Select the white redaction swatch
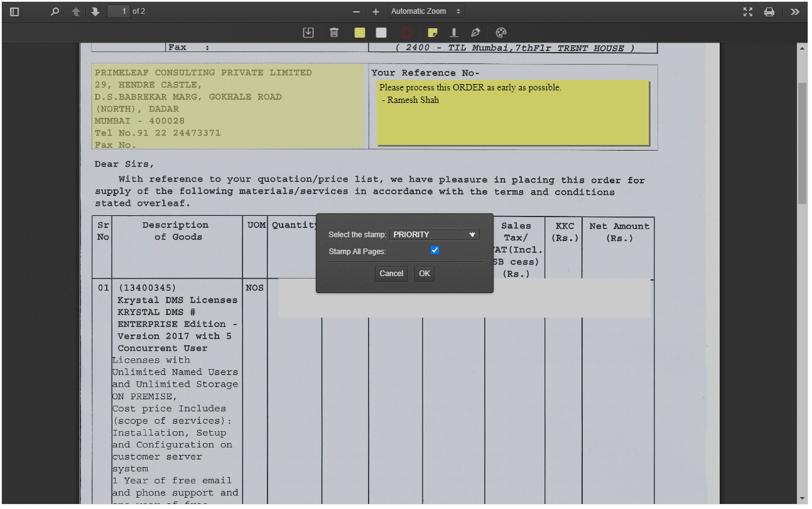This screenshot has width=812, height=509. point(381,33)
